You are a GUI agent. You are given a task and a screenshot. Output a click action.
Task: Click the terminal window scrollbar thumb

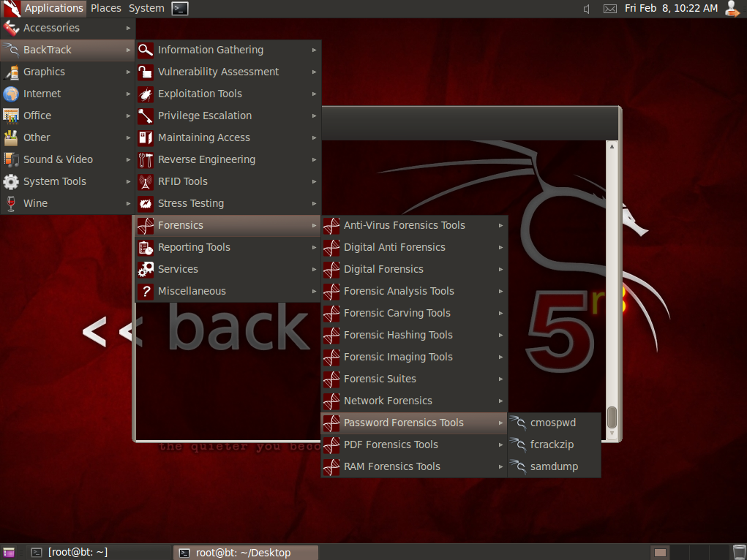click(612, 417)
